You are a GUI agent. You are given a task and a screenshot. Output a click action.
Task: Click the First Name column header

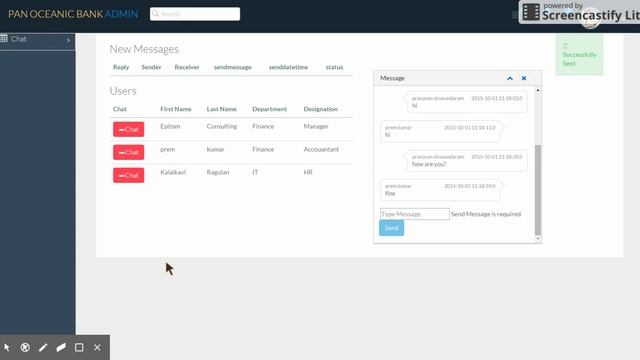point(176,109)
